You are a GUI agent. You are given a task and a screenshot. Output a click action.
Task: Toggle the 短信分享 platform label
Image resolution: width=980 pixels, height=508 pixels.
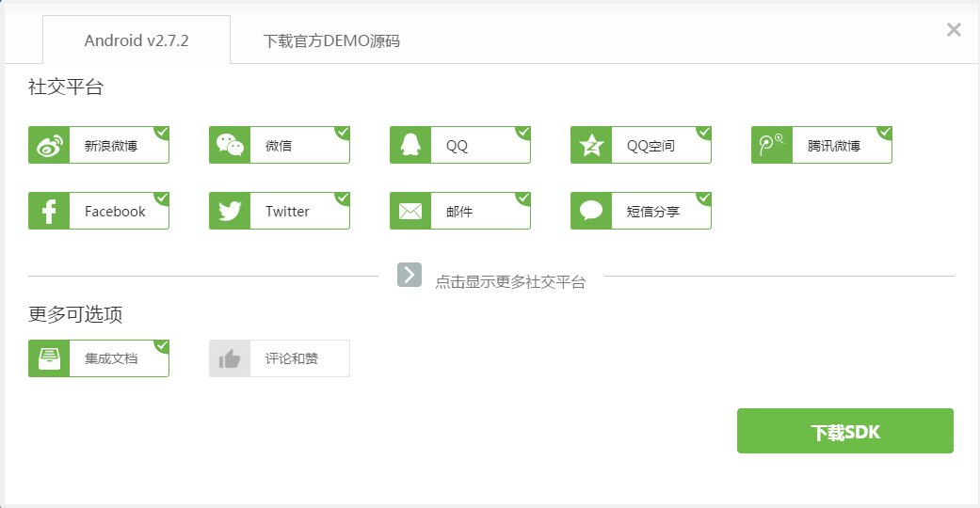(x=653, y=212)
